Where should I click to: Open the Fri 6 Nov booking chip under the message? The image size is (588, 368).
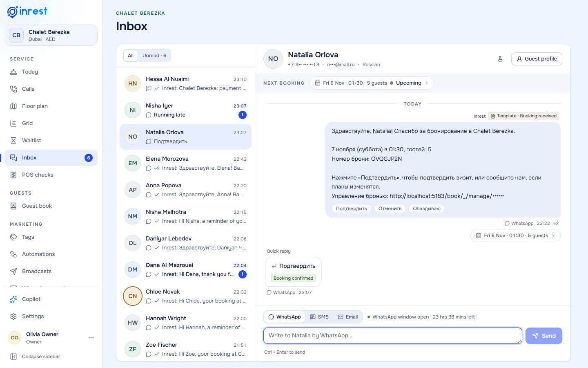pos(515,236)
